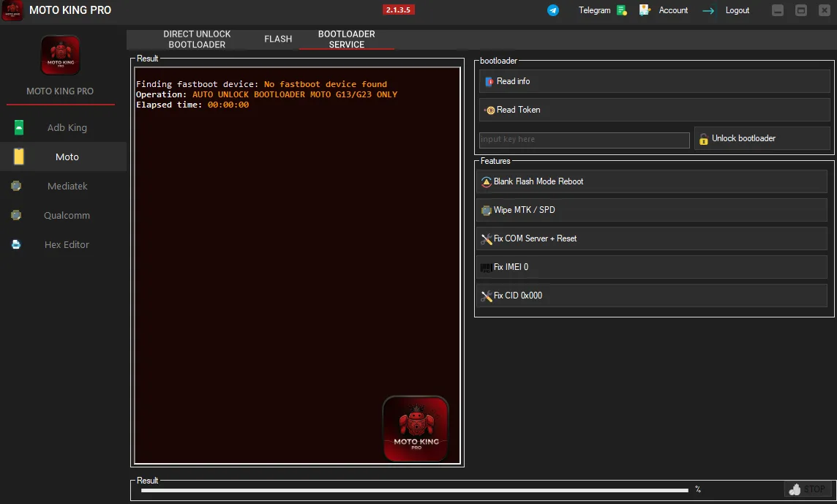
Task: Switch to Direct Unlock Bootloader tab
Action: [x=197, y=39]
